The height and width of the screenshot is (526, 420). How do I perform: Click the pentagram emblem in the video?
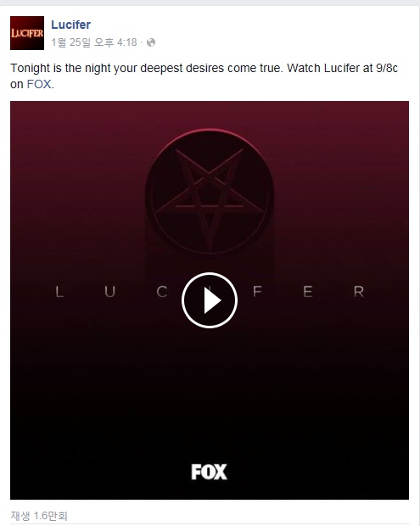(209, 191)
